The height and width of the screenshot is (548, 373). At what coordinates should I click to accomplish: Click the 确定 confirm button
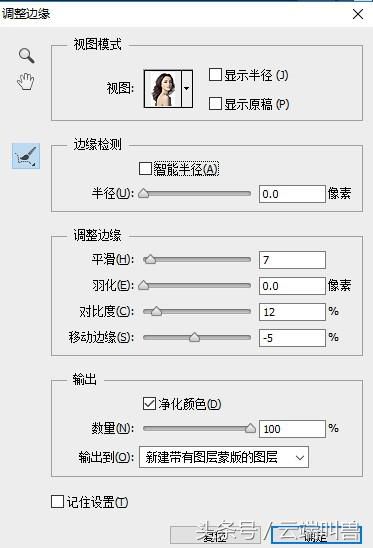pyautogui.click(x=316, y=536)
